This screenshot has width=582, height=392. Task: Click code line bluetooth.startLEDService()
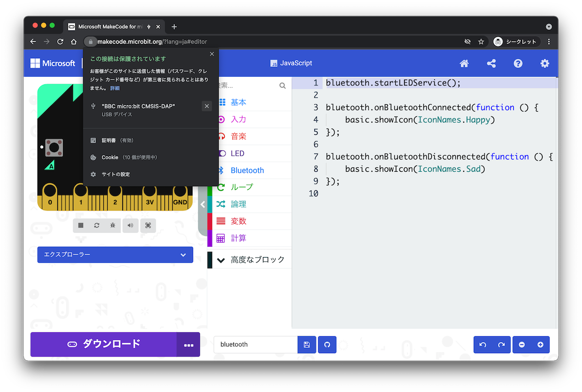pos(393,83)
